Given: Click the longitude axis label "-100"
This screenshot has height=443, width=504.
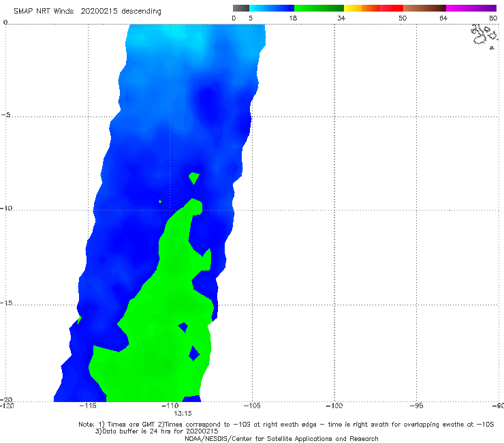Looking at the screenshot, I should [334, 406].
